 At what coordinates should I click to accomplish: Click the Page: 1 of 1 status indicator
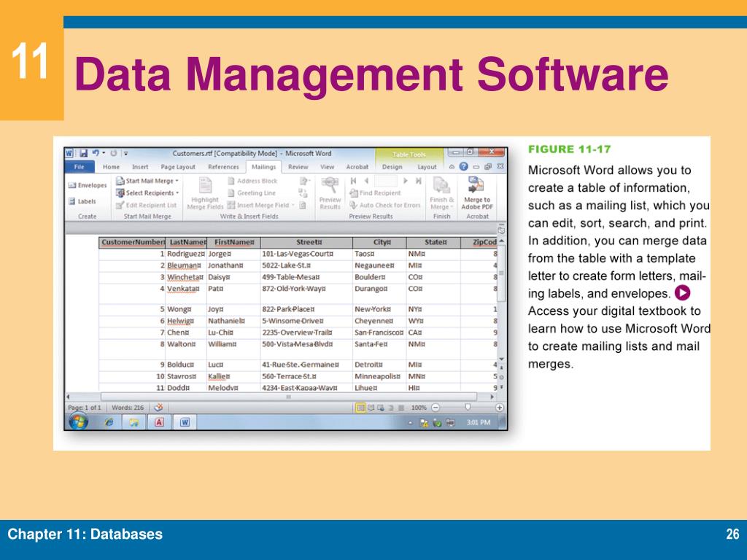pyautogui.click(x=85, y=408)
